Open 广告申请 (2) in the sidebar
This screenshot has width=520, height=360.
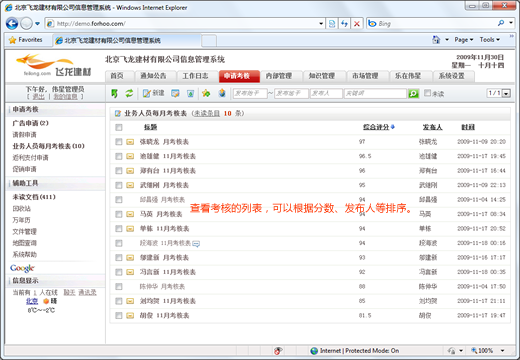coord(31,123)
